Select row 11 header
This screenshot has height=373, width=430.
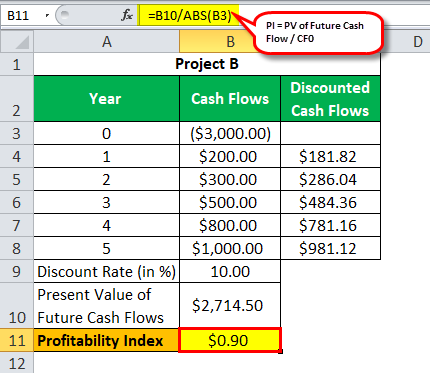(17, 340)
